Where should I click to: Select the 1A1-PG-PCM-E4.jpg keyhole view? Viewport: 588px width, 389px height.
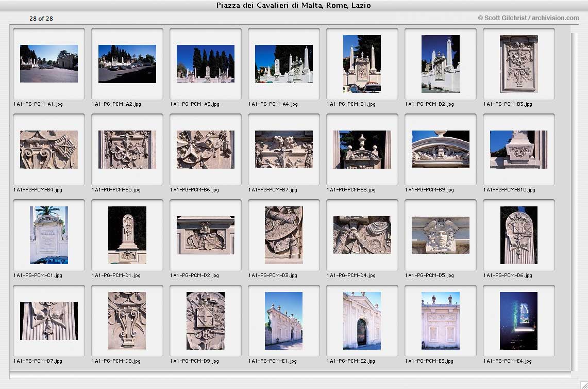(518, 321)
